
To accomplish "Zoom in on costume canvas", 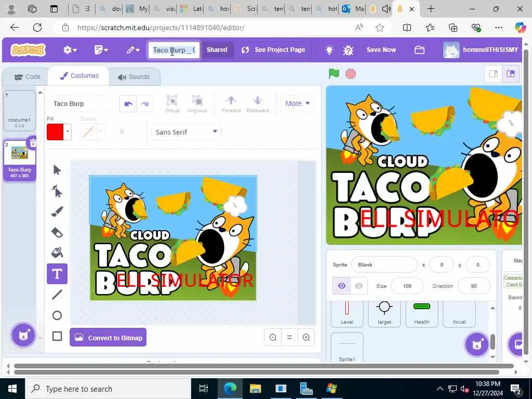I will point(306,338).
